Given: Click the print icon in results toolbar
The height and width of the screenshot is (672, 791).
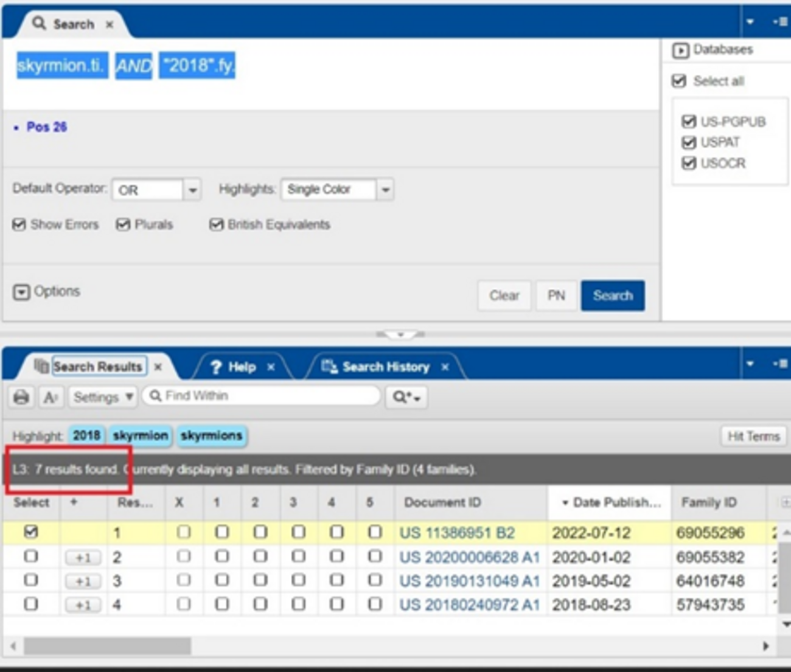Looking at the screenshot, I should [x=21, y=397].
